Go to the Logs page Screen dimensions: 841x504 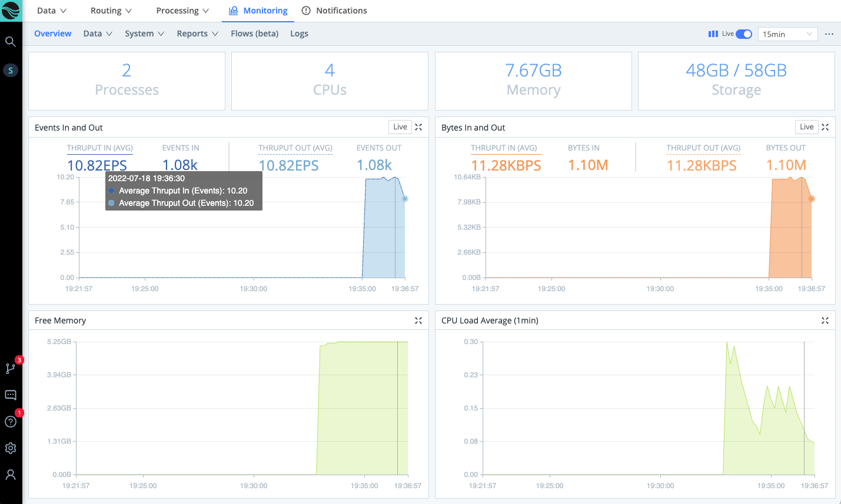pyautogui.click(x=299, y=34)
